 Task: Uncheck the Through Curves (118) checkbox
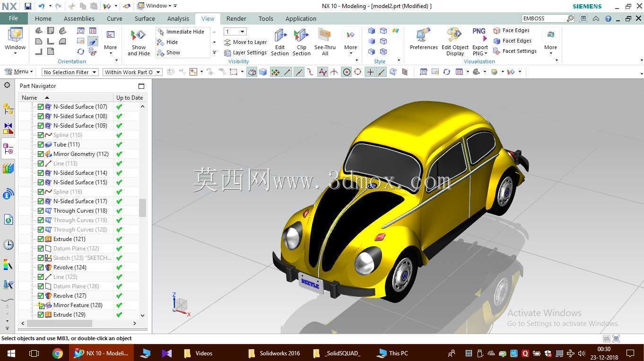coord(41,211)
